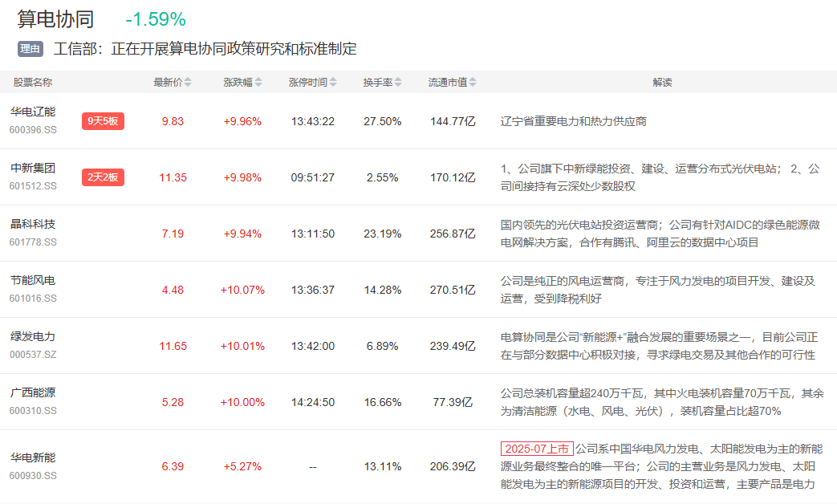This screenshot has height=504, width=837.
Task: Open 绿发电力 stock name link
Action: pyautogui.click(x=33, y=336)
